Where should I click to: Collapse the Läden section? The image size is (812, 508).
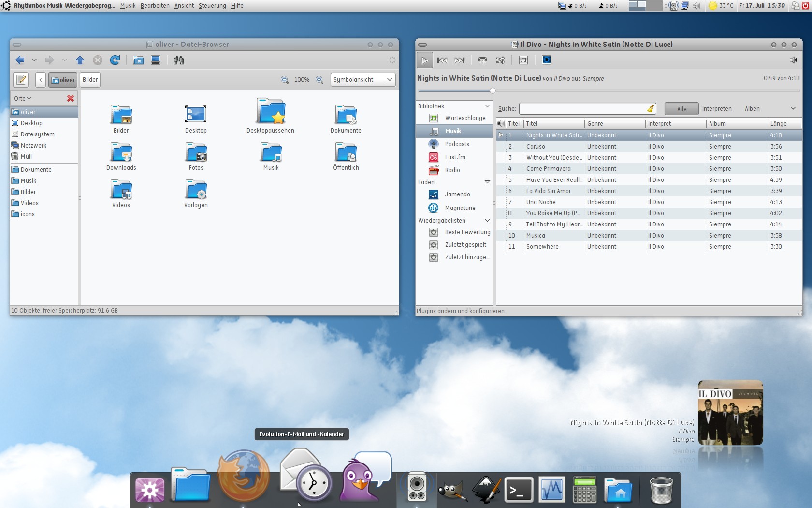click(487, 182)
